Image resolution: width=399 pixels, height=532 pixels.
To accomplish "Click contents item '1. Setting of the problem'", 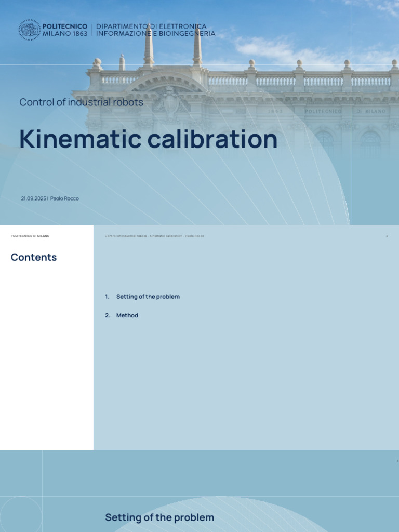I will 142,297.
